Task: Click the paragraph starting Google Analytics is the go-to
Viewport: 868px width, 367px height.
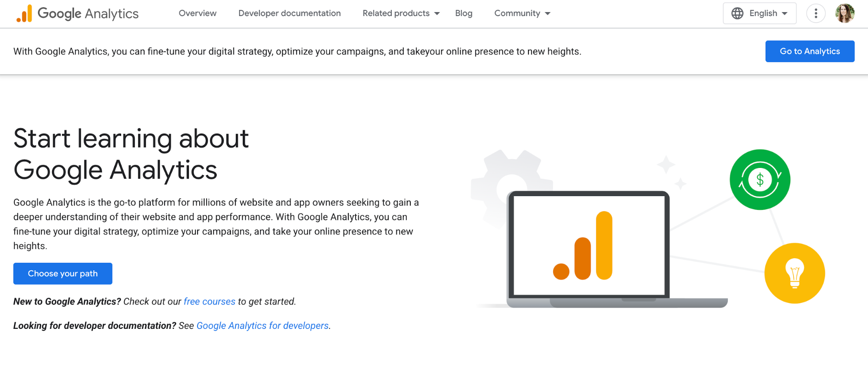Action: (x=216, y=224)
